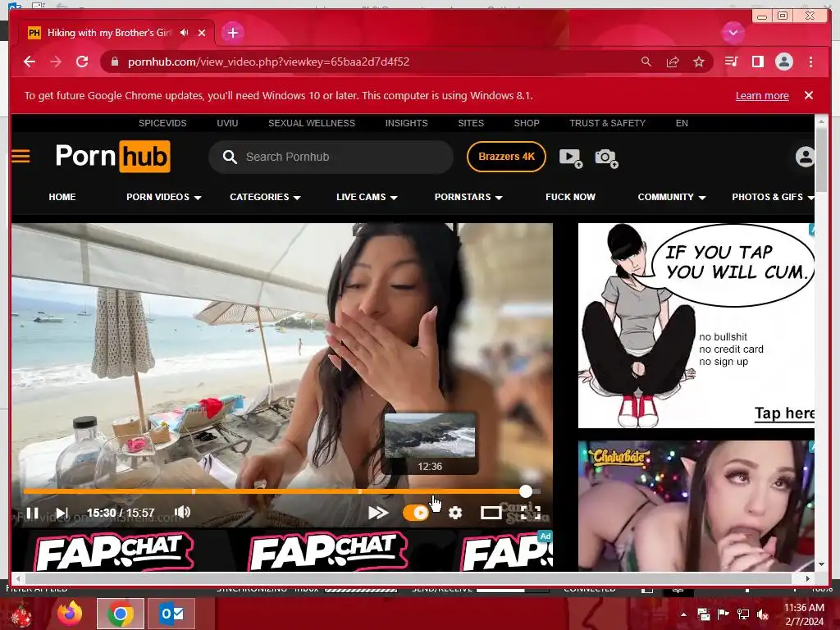Open INSIGHTS in the top bar
840x630 pixels.
click(x=407, y=123)
